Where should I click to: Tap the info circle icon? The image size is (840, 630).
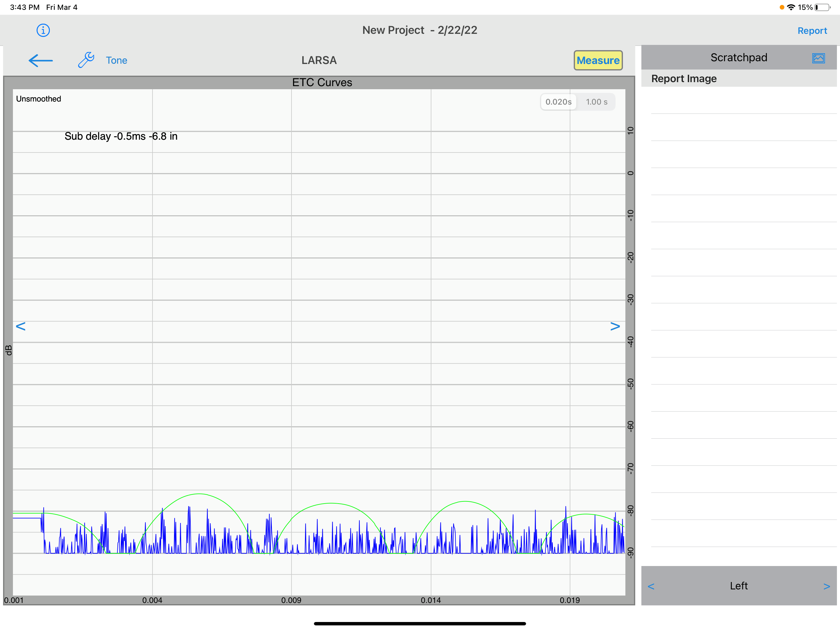pos(43,30)
